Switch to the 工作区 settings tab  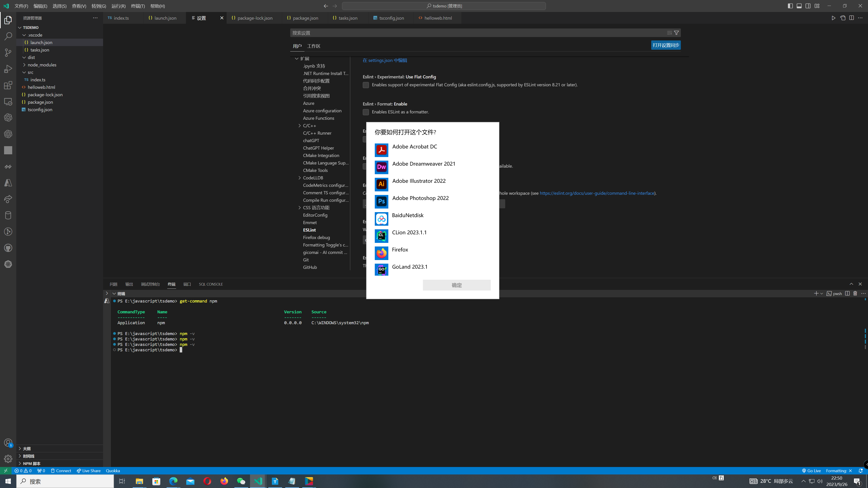[313, 46]
